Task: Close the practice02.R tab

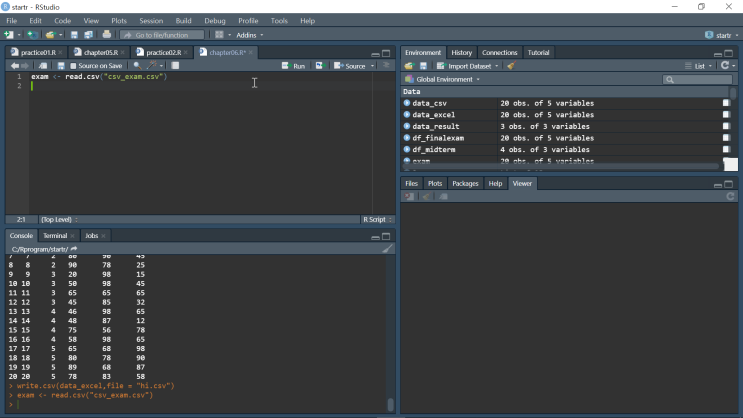Action: pyautogui.click(x=186, y=53)
